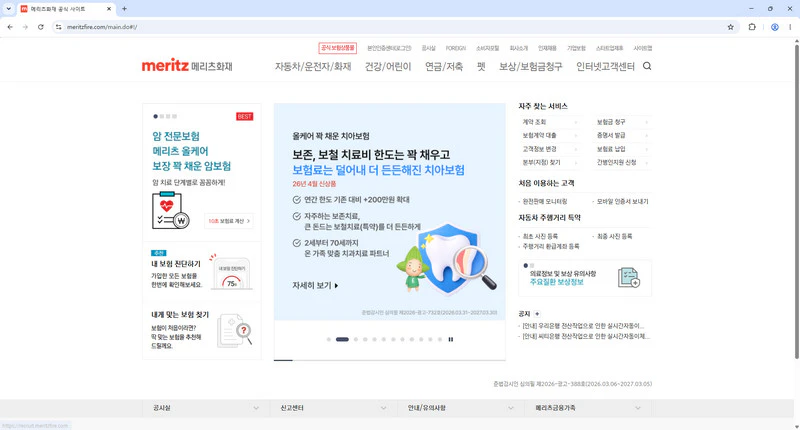This screenshot has height=430, width=800.
Task: Click the 본인인증센터(로그인) top link
Action: (x=389, y=48)
